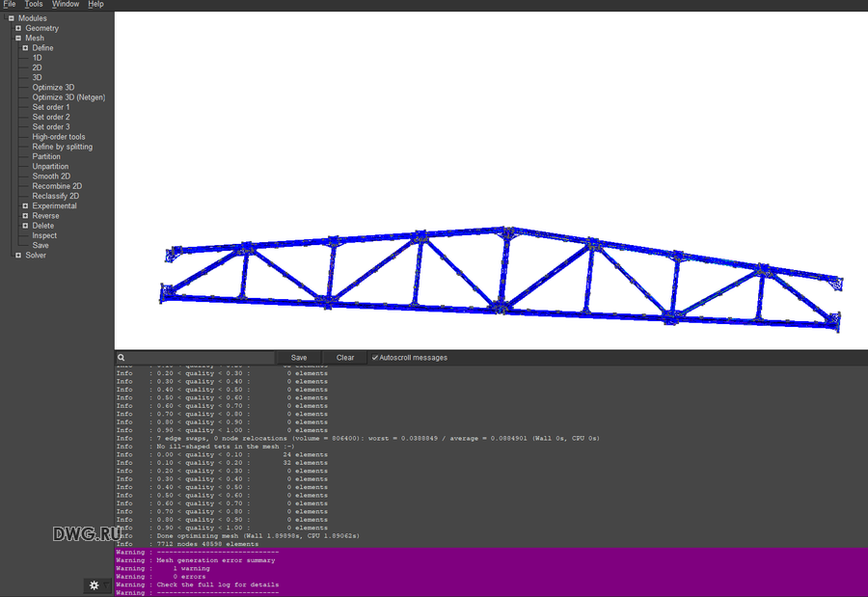Expand the Define subtree under Mesh

[x=26, y=48]
